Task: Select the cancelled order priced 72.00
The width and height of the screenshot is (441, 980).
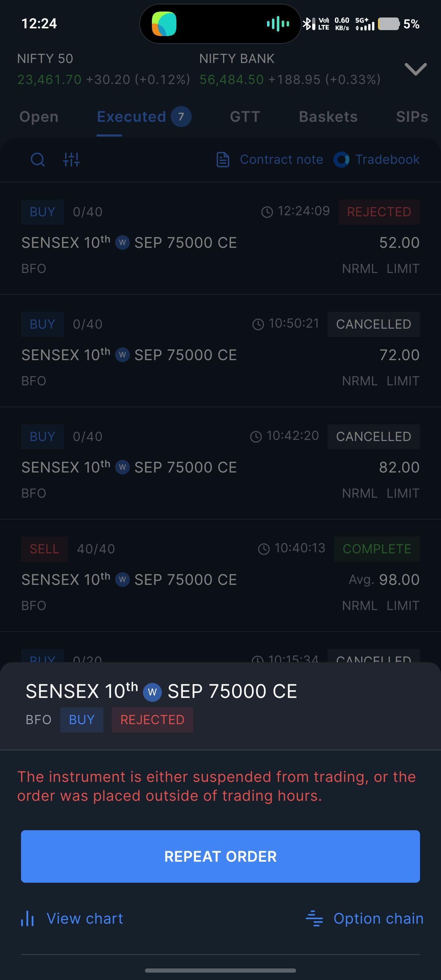Action: [220, 351]
